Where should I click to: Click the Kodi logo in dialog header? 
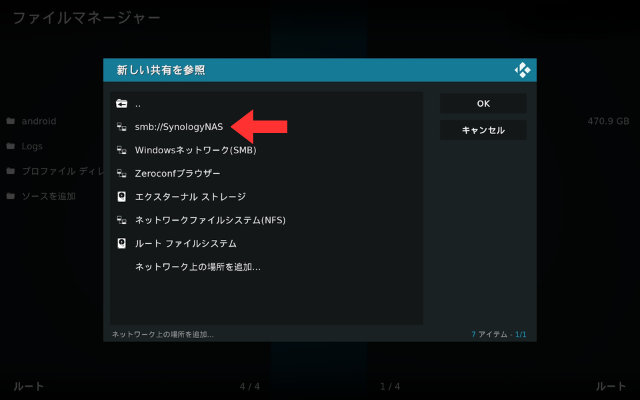pyautogui.click(x=522, y=70)
